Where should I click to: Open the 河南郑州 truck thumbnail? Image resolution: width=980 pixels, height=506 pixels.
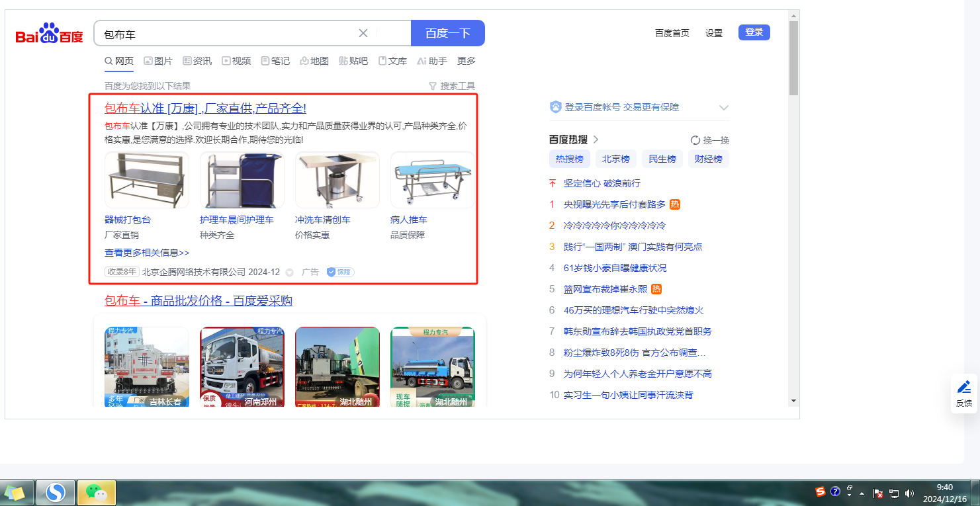point(242,367)
